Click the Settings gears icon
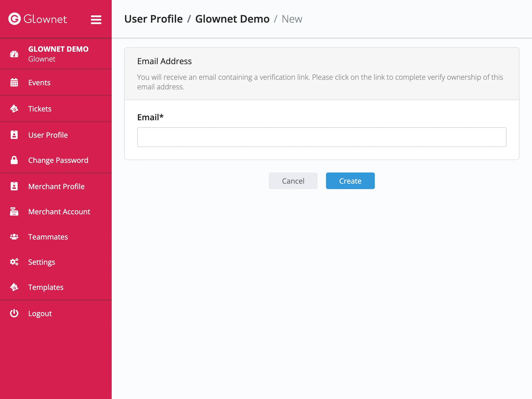The height and width of the screenshot is (399, 532). point(14,262)
